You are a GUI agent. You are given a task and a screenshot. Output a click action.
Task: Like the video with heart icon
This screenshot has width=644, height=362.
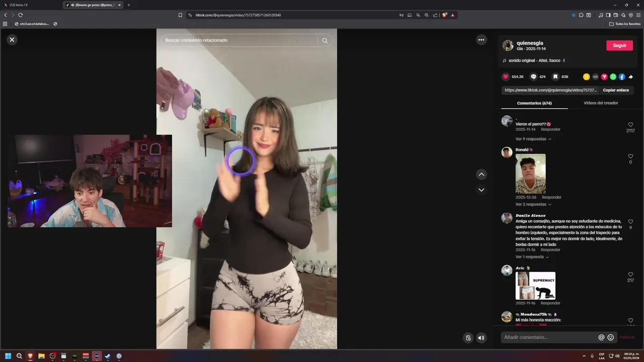(x=506, y=77)
